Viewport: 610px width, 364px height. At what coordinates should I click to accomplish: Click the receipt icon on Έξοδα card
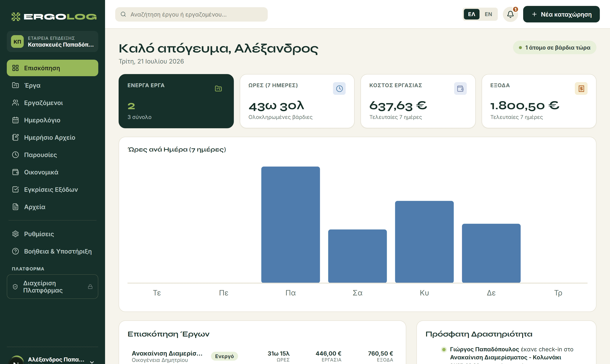(581, 88)
